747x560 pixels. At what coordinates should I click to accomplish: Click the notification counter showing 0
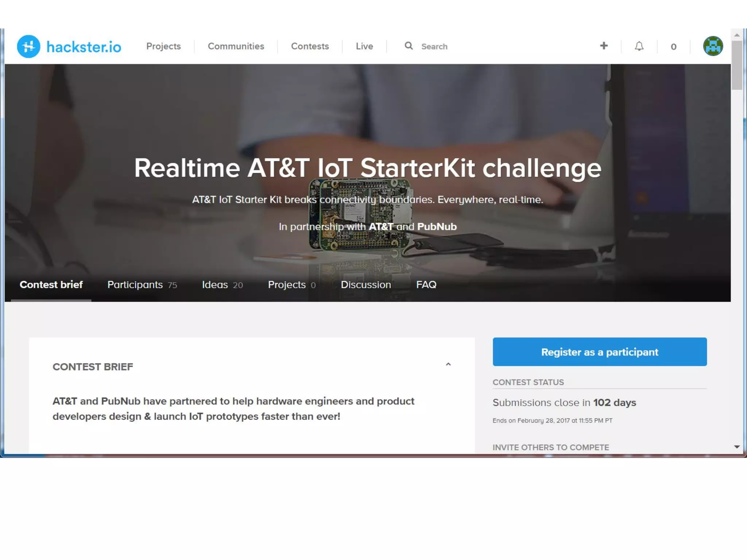click(673, 47)
